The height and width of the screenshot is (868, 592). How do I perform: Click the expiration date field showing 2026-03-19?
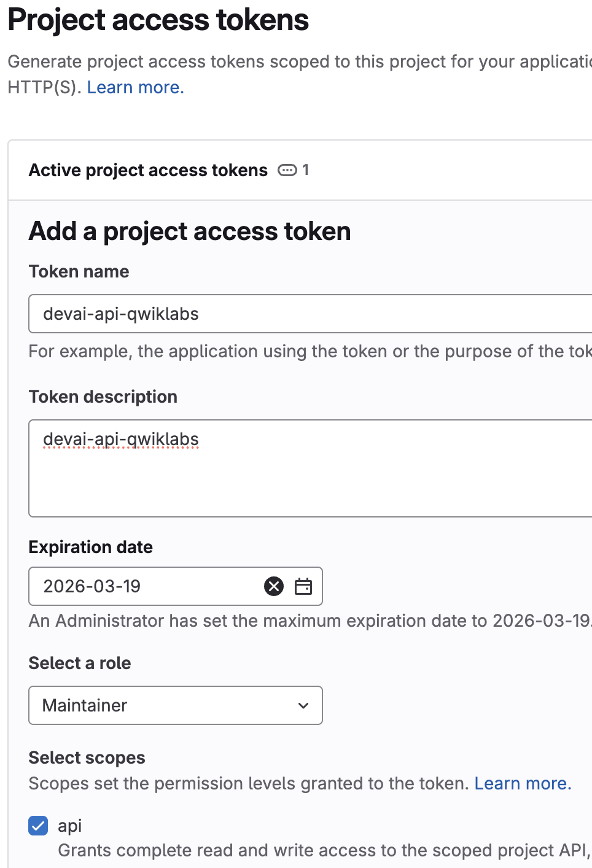(141, 586)
